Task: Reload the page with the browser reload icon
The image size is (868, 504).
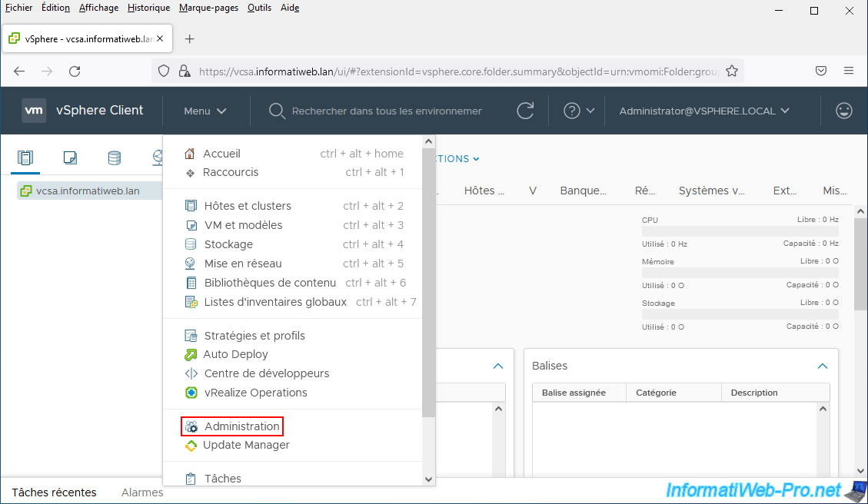Action: pos(75,71)
